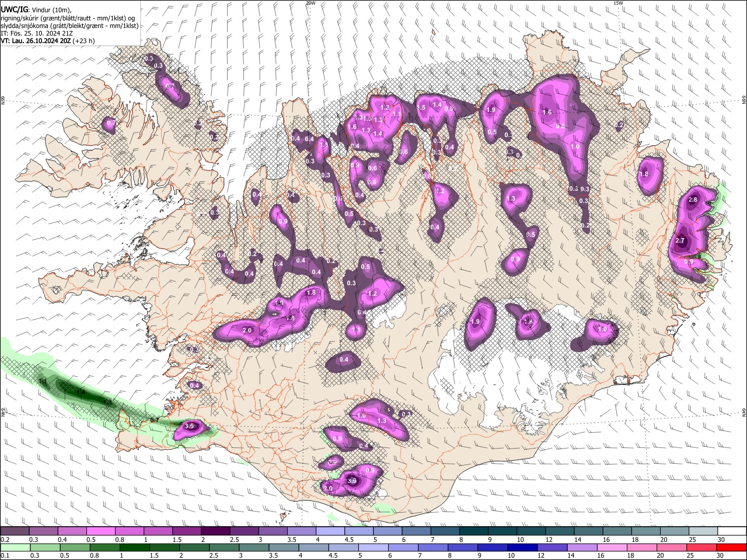The width and height of the screenshot is (747, 560).
Task: Select the rain scale swatch between 2.5 and 3
Action: (x=224, y=547)
